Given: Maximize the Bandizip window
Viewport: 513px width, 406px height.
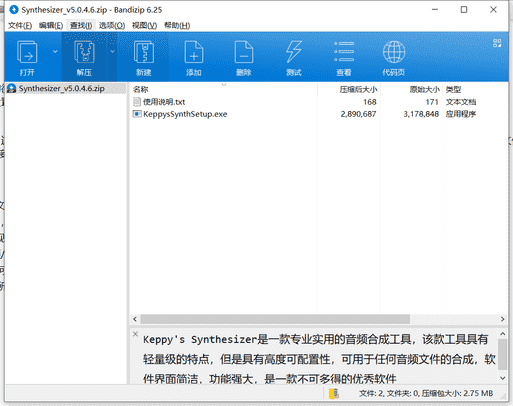Looking at the screenshot, I should pos(464,10).
